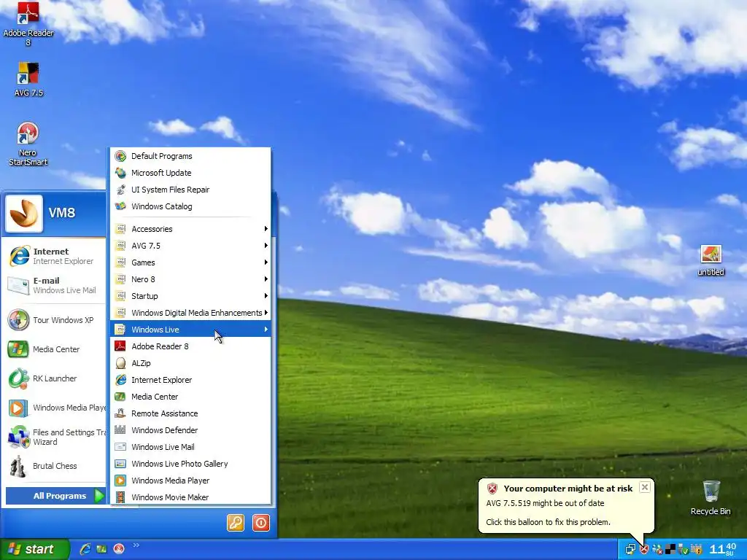The image size is (747, 560).
Task: Open Adobe Reader 8 from the programs list
Action: click(x=190, y=346)
